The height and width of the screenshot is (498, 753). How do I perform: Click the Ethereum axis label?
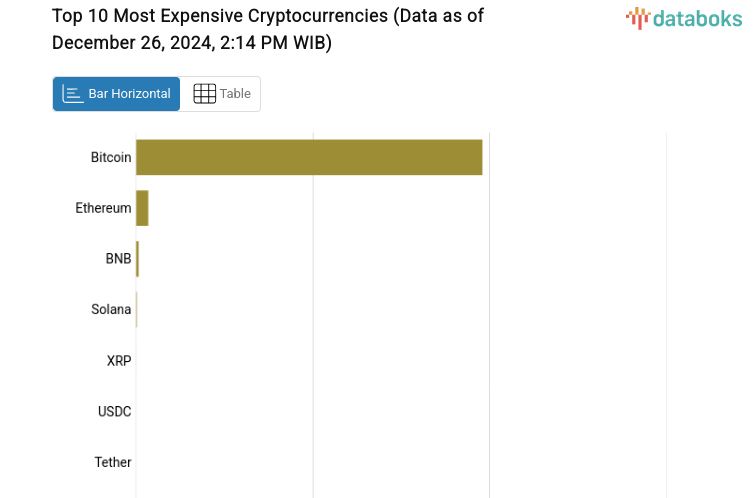click(103, 208)
